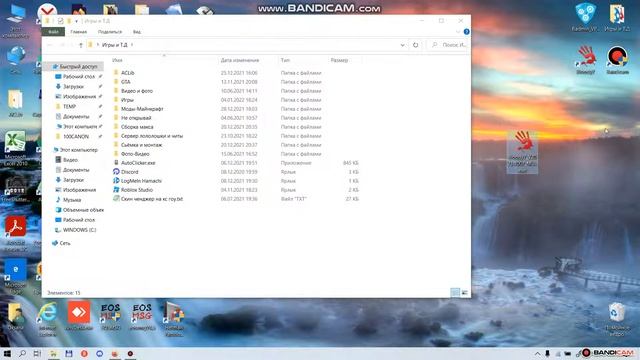Screen dimensions: 640x360
Task: Select the Adobe Acrobat desktop shortcut
Action: (x=15, y=234)
